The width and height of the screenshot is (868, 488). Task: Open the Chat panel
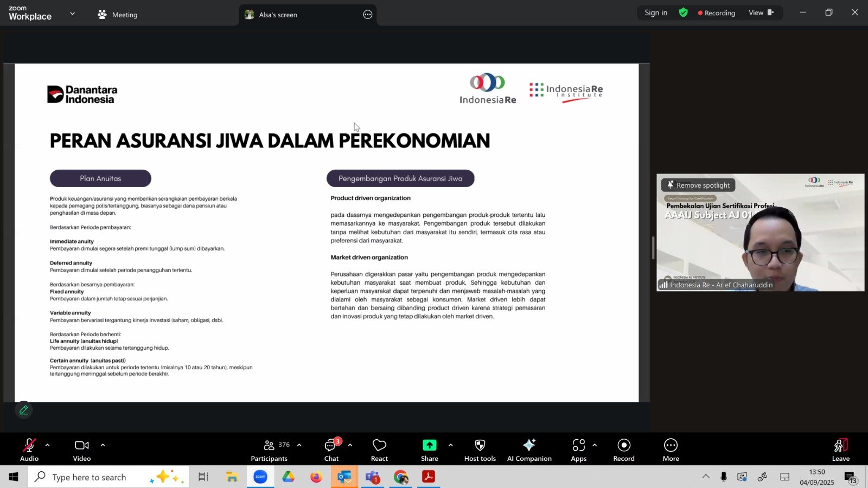(331, 450)
